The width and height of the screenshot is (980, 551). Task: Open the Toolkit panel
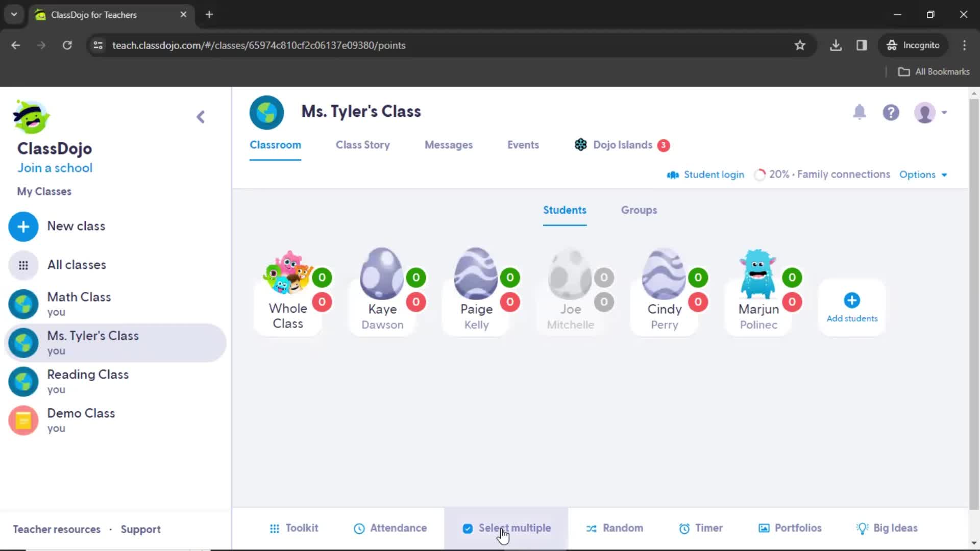293,528
